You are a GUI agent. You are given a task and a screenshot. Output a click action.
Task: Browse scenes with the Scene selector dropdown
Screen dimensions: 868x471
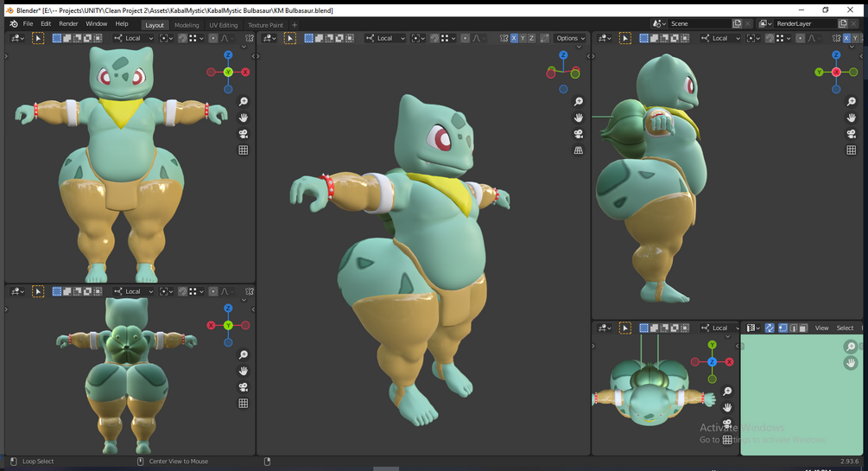pyautogui.click(x=658, y=24)
